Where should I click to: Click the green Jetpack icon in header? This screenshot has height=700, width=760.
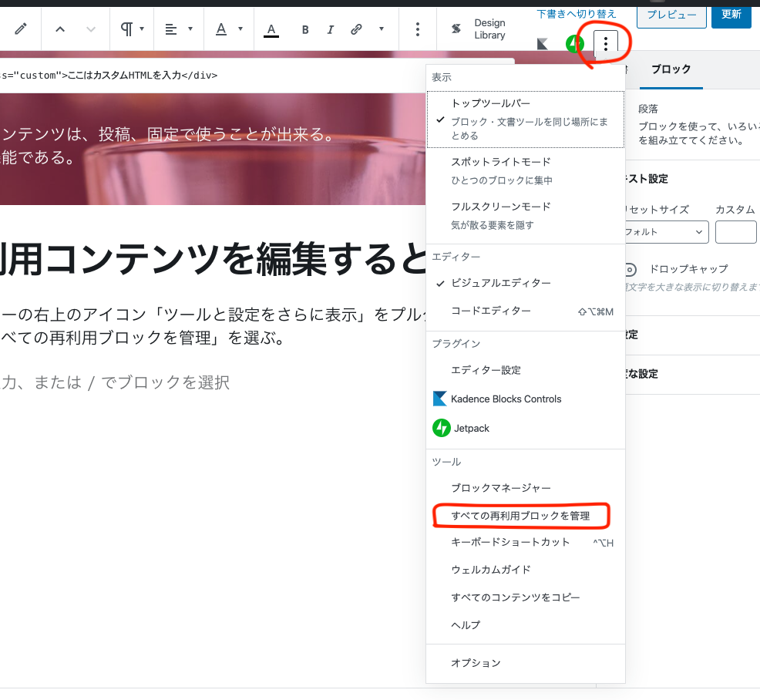click(574, 44)
